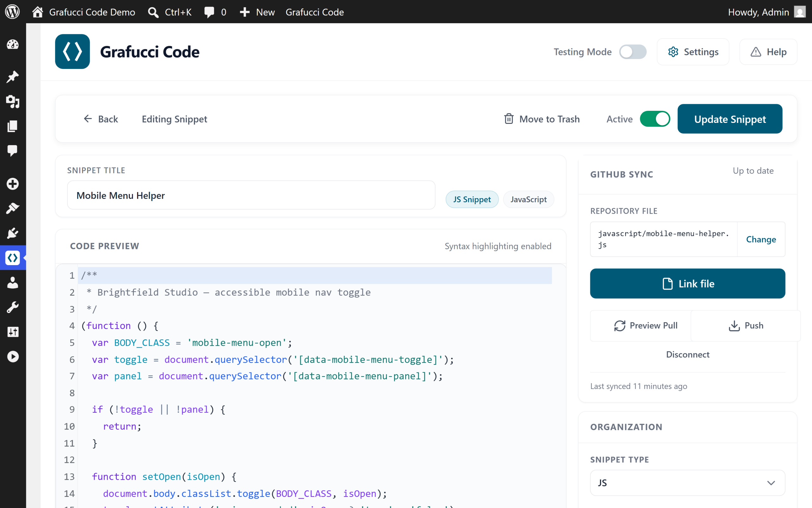
Task: Open Ctrl+K search in admin bar
Action: point(169,12)
